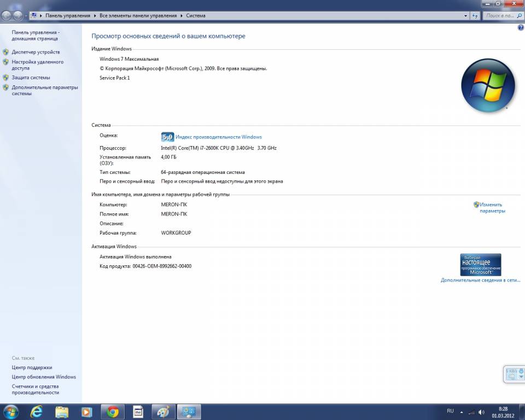This screenshot has height=420, width=525.
Task: Open Windows Media Player on taskbar
Action: (x=87, y=412)
